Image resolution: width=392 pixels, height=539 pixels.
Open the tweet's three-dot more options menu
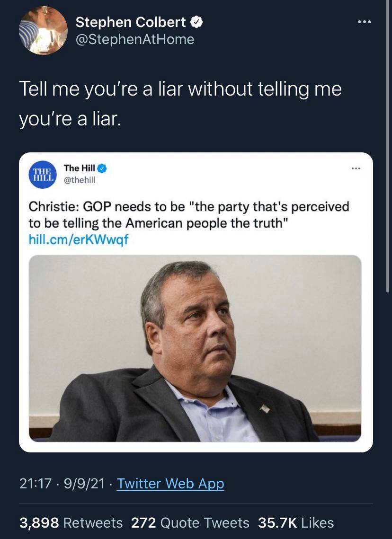point(364,22)
